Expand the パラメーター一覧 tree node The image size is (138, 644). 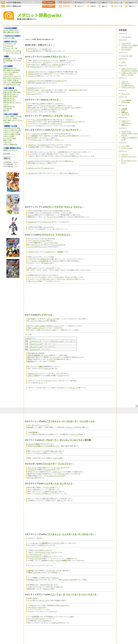coord(4,48)
